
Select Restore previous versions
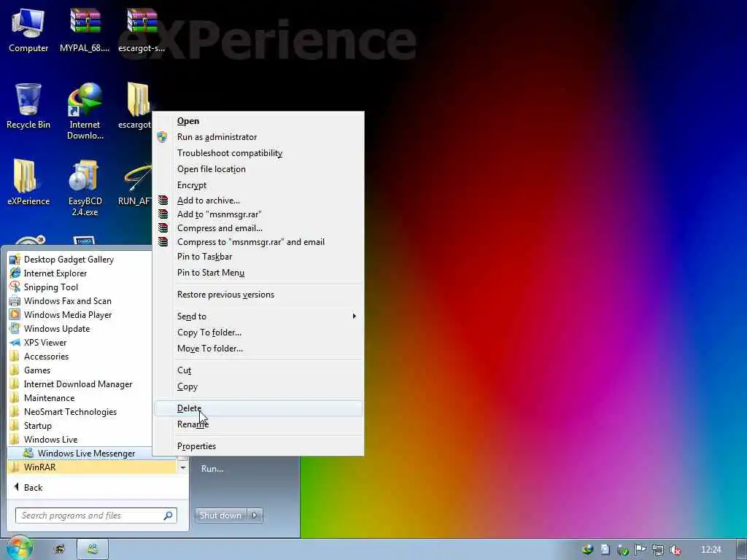(259, 295)
